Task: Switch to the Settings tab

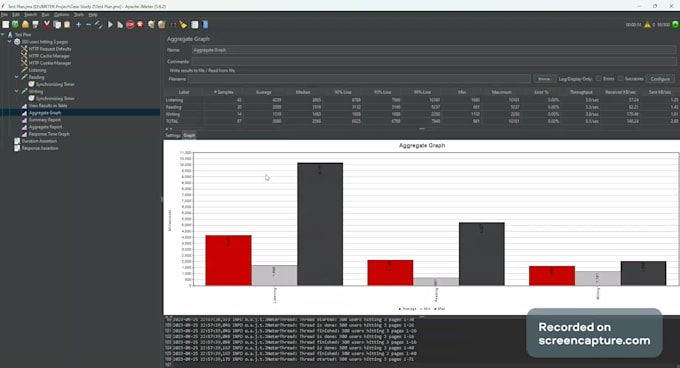Action: pos(173,135)
